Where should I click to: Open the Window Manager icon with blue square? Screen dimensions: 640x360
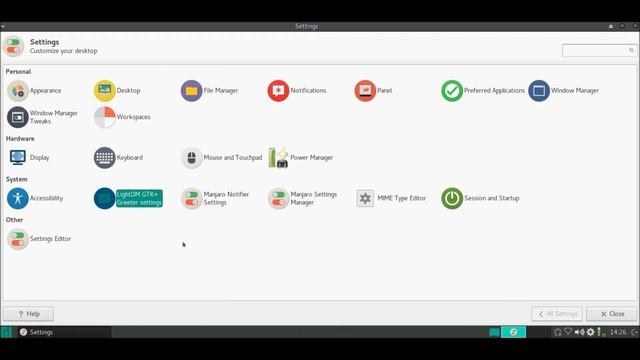tap(539, 91)
